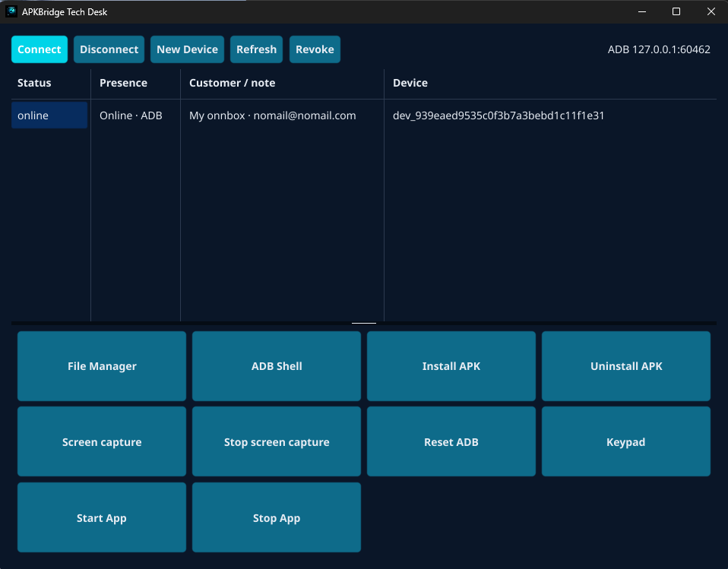Begin Screen capture
Screen dimensions: 728x569
click(102, 442)
